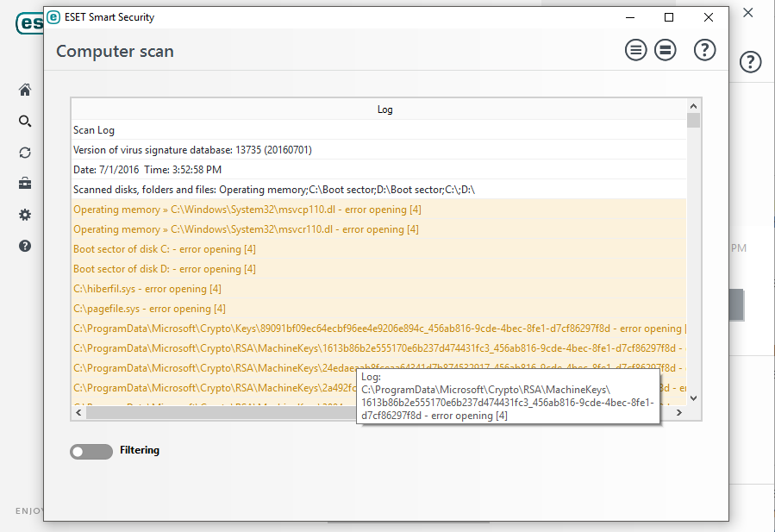775x532 pixels.
Task: Click the help icon in the background ESET window
Action: coord(750,62)
